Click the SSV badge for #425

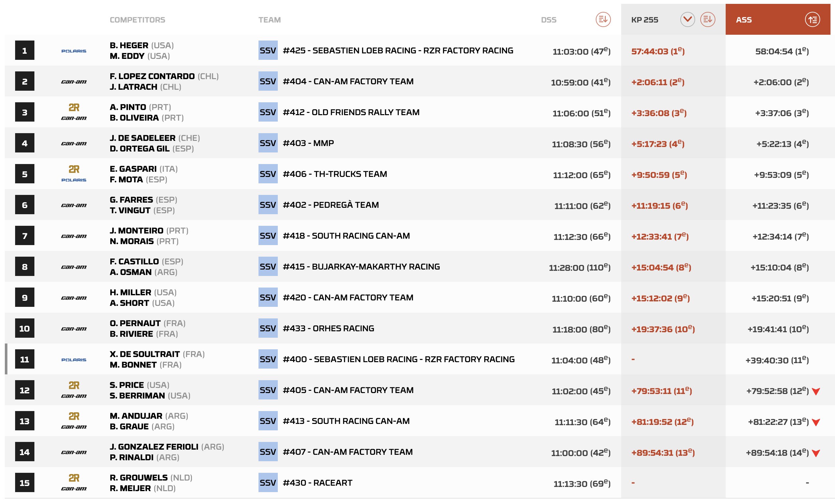(268, 50)
